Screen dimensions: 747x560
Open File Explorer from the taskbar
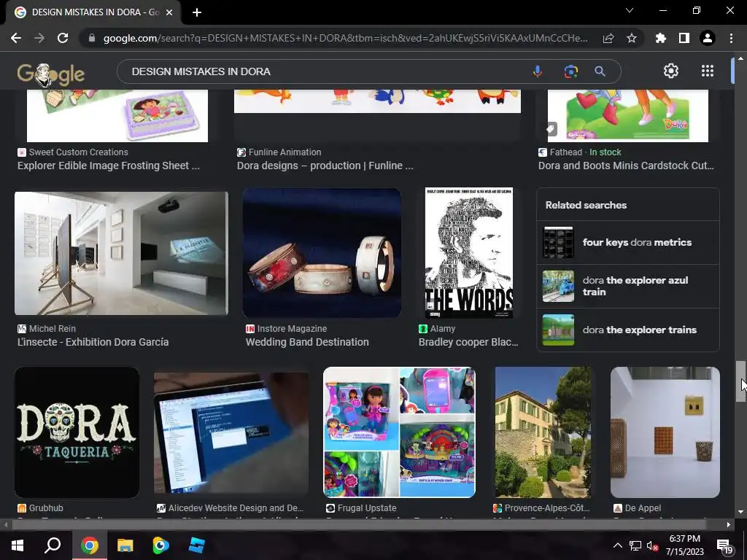(125, 545)
